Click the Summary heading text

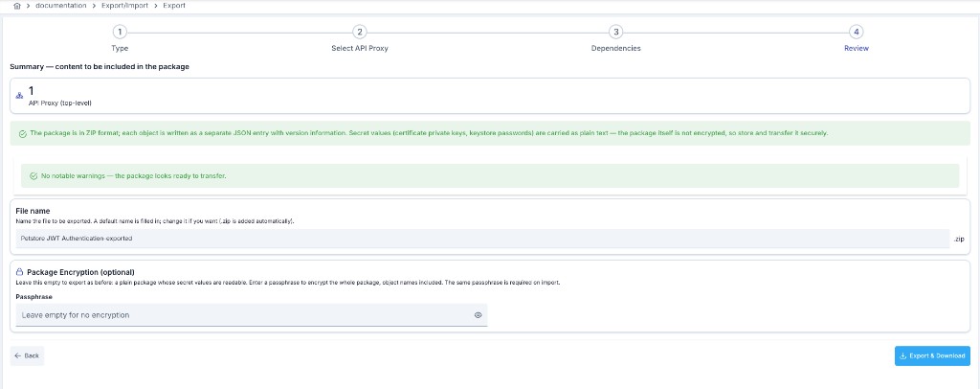click(x=100, y=66)
